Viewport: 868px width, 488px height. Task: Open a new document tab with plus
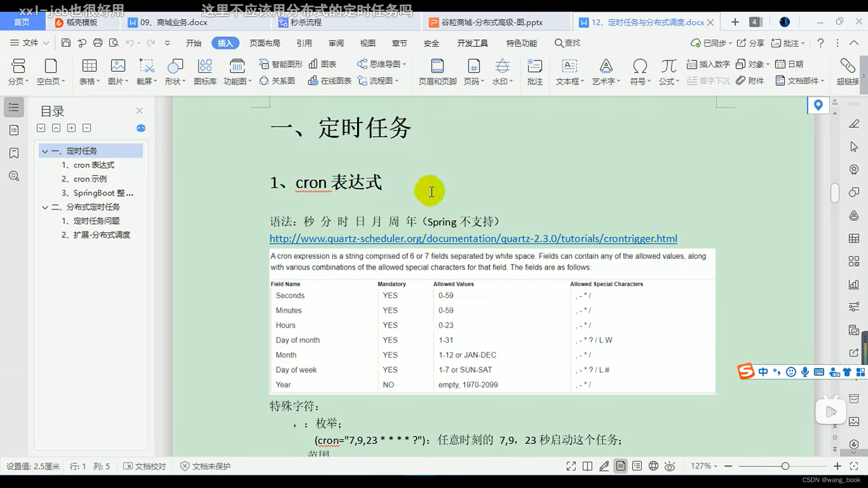pyautogui.click(x=735, y=22)
